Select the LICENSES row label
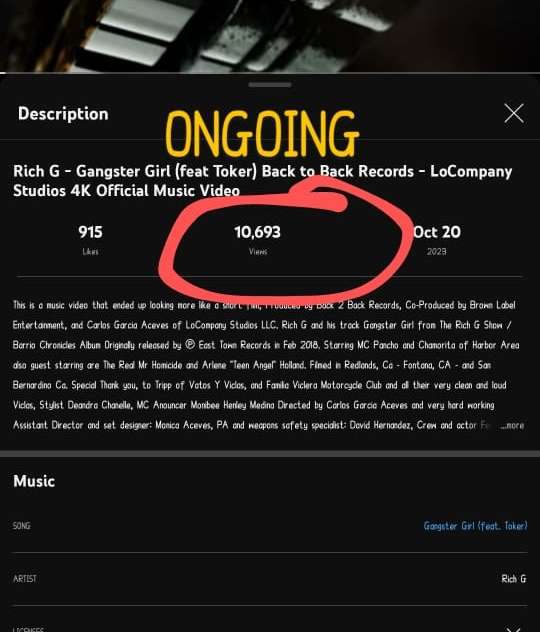Viewport: 540px width, 632px height. point(28,629)
